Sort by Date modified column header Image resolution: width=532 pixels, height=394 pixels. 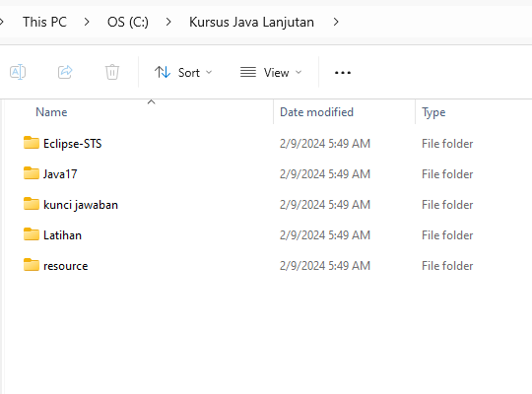(316, 112)
